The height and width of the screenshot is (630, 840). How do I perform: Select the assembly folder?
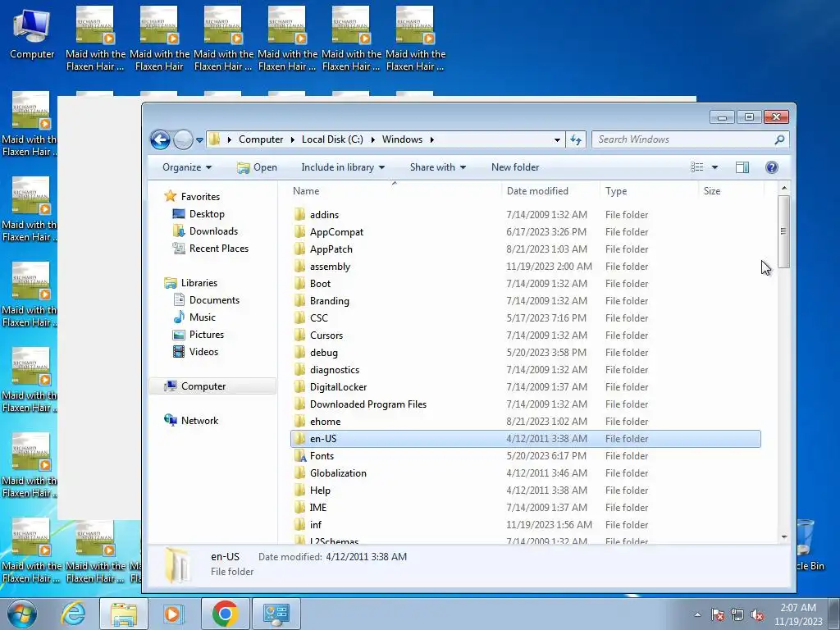330,267
